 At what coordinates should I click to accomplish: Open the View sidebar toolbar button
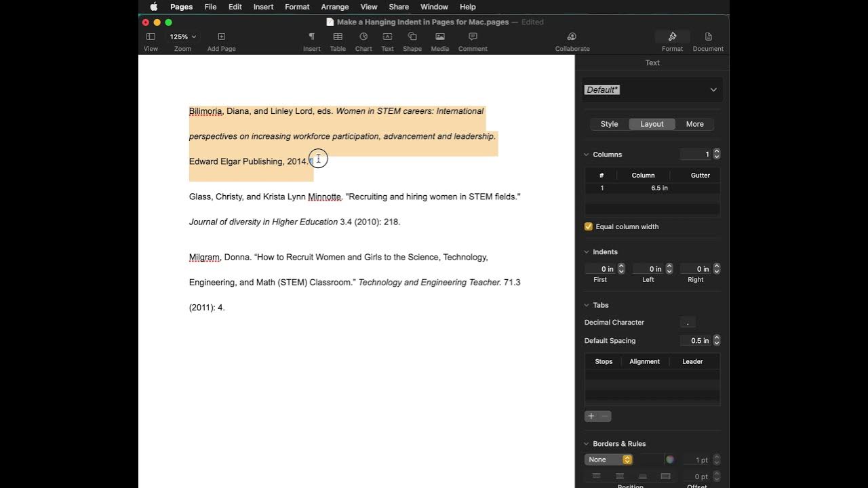pyautogui.click(x=151, y=37)
